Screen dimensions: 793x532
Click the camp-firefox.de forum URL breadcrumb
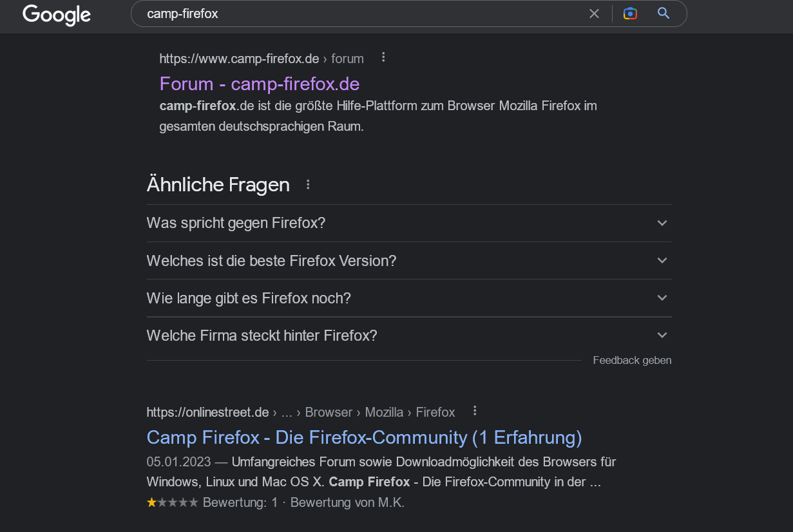(261, 59)
